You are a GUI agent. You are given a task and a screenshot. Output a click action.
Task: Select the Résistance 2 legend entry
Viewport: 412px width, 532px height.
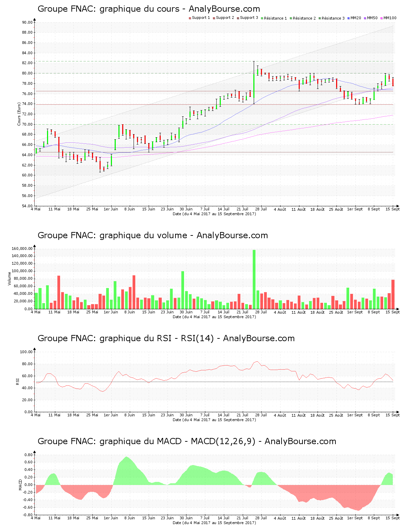tap(302, 18)
